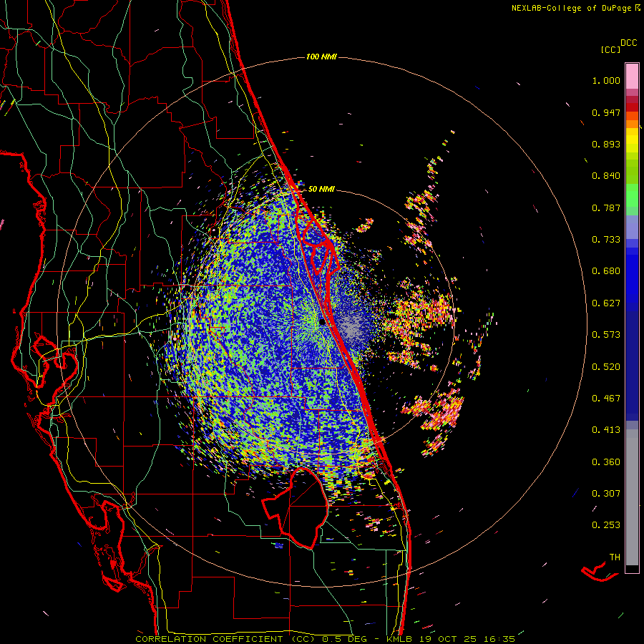The image size is (644, 644).
Task: Click the red color band above 0.947
Action: click(632, 107)
